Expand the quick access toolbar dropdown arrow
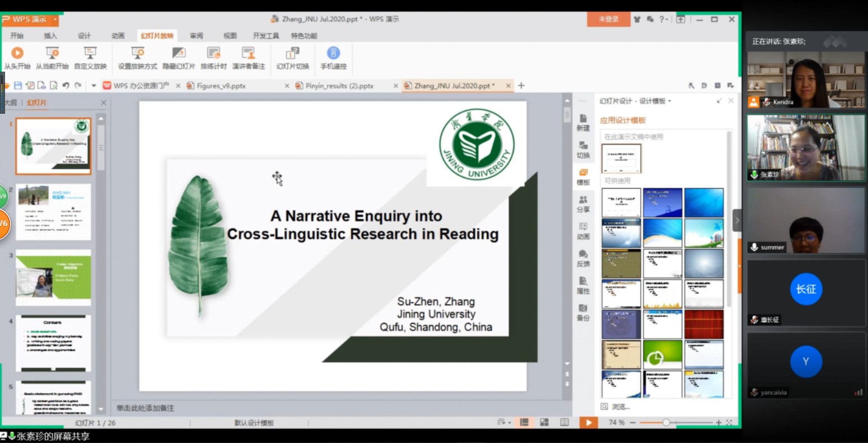 (x=94, y=86)
